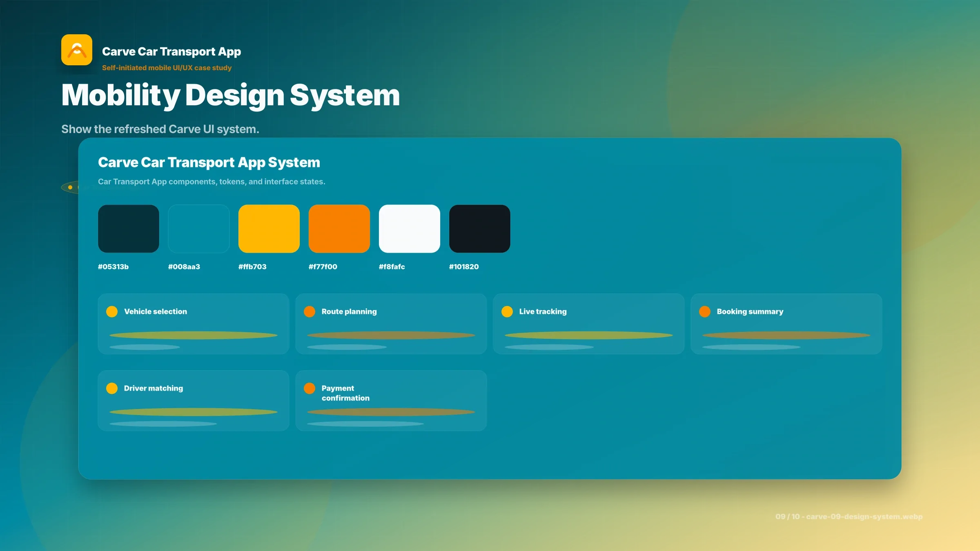Click the #101820 hex label
Viewport: 980px width, 551px height.
click(x=464, y=267)
